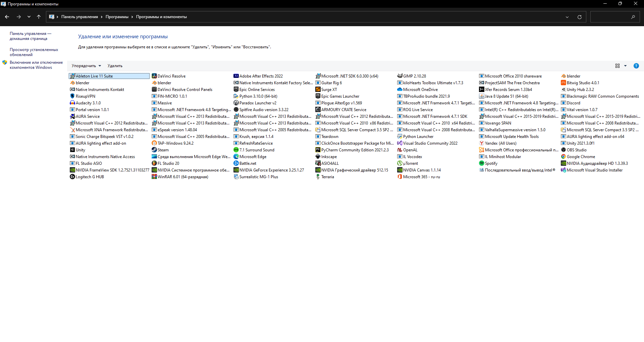Expand the address bar history dropdown

click(x=567, y=17)
